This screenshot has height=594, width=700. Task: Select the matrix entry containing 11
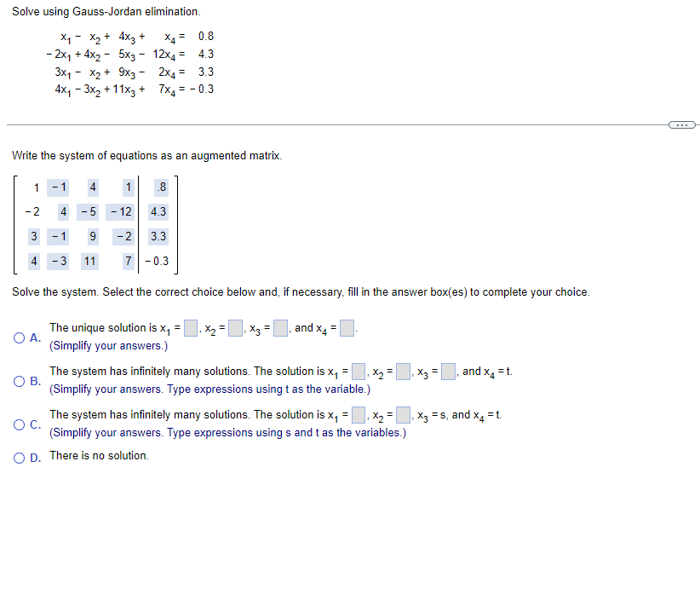click(x=89, y=261)
